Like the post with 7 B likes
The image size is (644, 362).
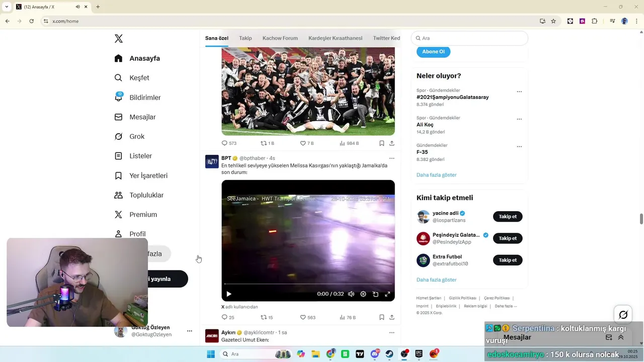click(x=307, y=143)
